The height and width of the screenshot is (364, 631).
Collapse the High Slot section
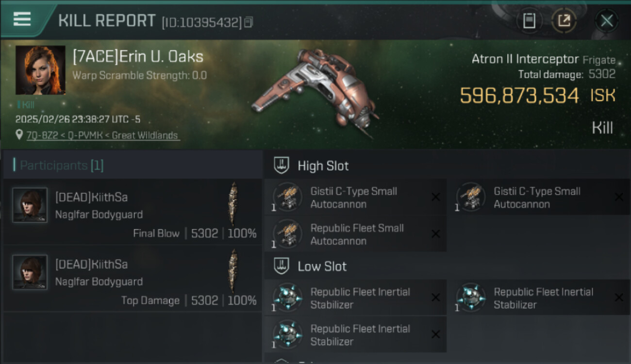click(282, 165)
